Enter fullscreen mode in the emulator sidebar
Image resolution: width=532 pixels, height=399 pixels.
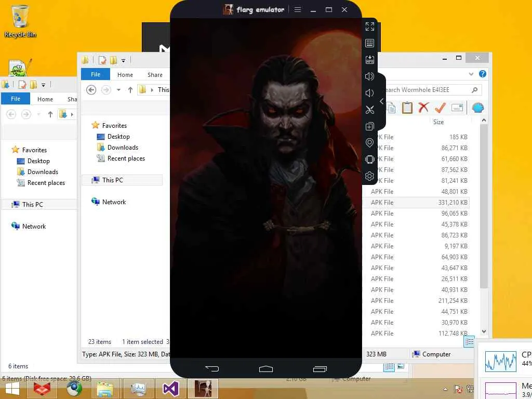(x=369, y=26)
